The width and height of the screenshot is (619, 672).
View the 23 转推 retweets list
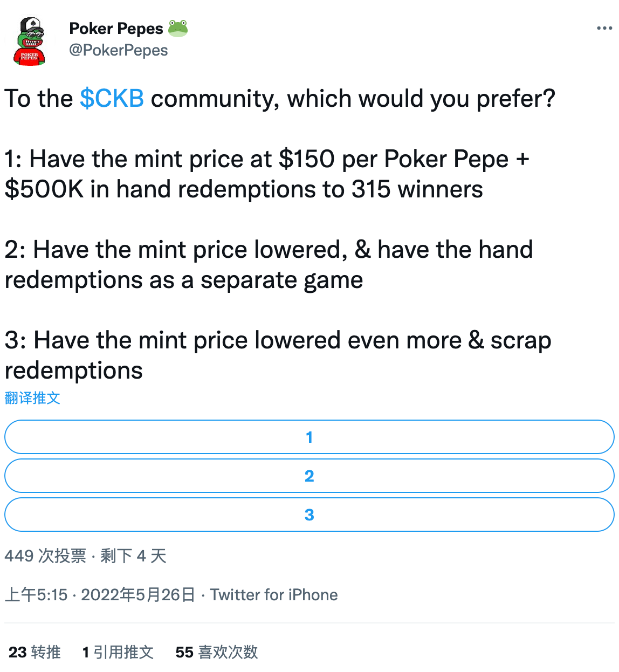[x=35, y=652]
